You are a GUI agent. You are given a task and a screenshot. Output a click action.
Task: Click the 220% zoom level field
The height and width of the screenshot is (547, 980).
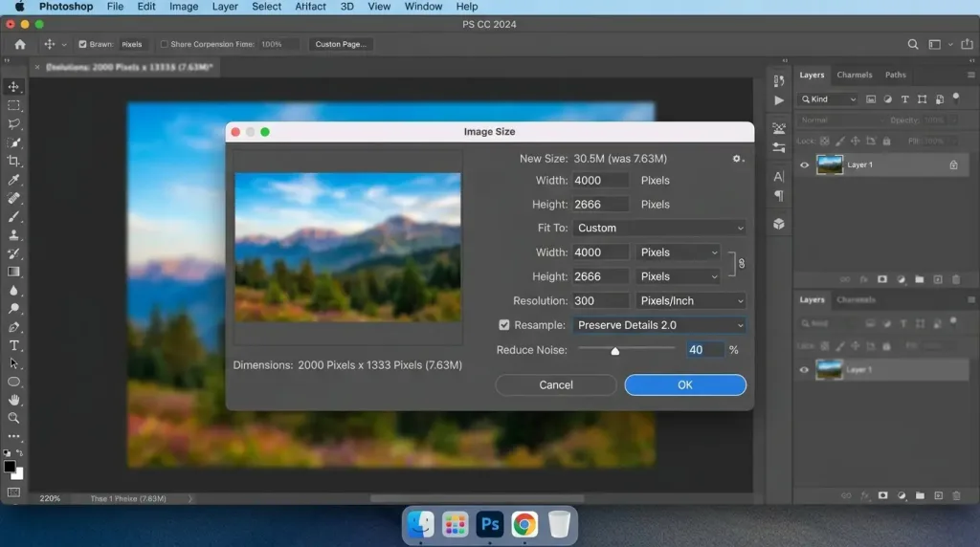[x=50, y=499]
